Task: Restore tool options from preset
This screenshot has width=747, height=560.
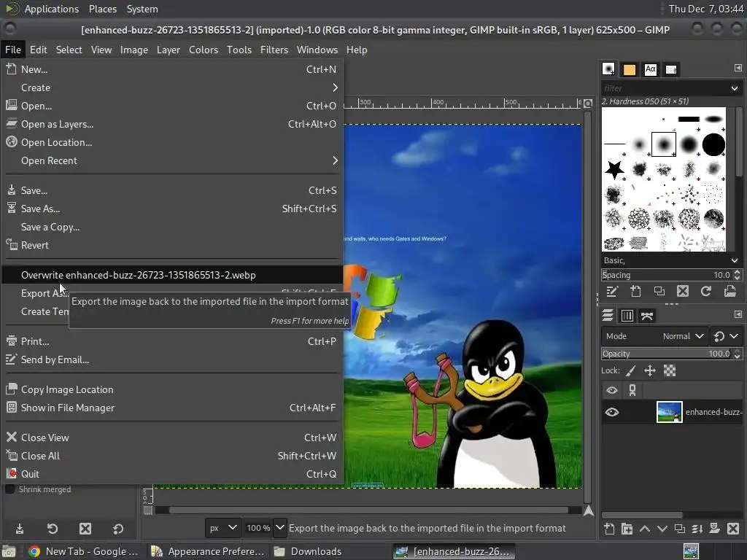Action: pos(53,529)
